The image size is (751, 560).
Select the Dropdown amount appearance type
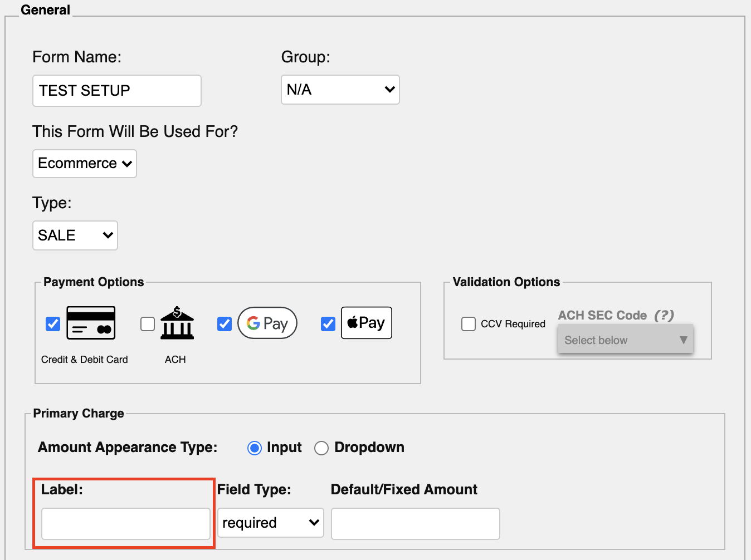(x=321, y=448)
